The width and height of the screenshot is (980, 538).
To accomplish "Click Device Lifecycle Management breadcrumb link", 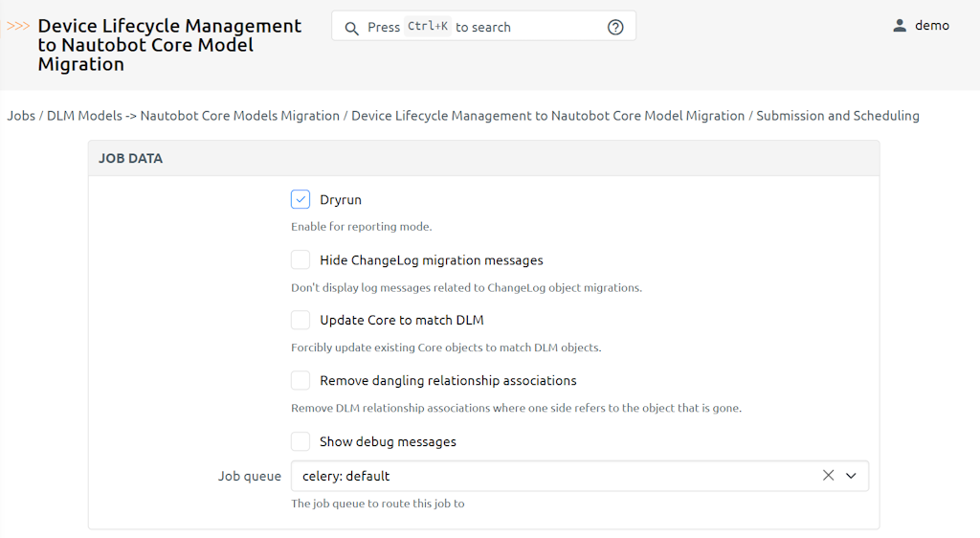I will (547, 116).
